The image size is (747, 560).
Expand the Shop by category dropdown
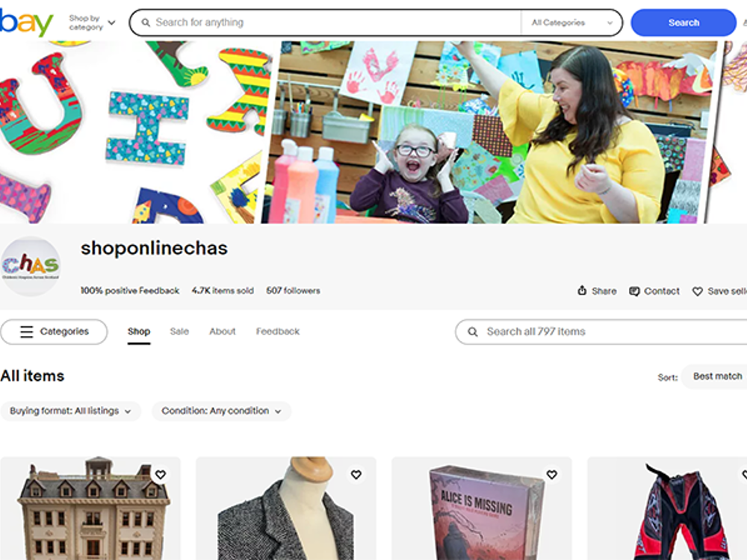[92, 23]
